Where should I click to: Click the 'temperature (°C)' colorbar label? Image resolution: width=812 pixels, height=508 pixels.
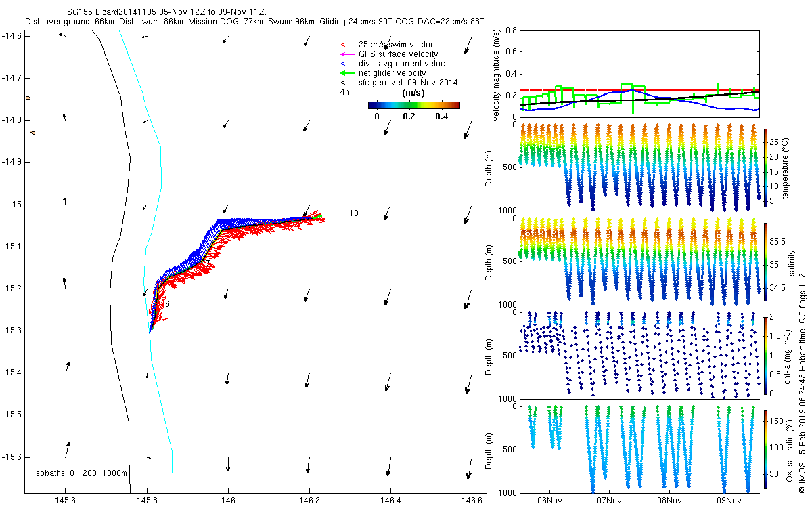click(x=786, y=169)
